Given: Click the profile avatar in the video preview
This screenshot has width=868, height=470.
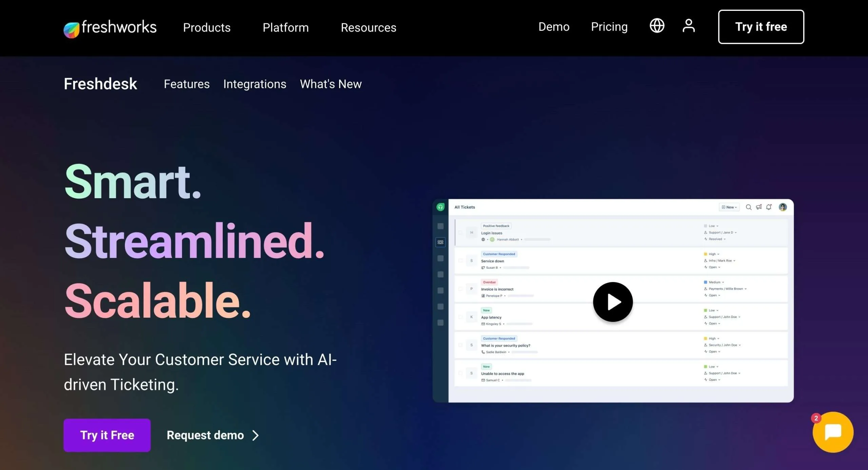Looking at the screenshot, I should click(x=783, y=207).
